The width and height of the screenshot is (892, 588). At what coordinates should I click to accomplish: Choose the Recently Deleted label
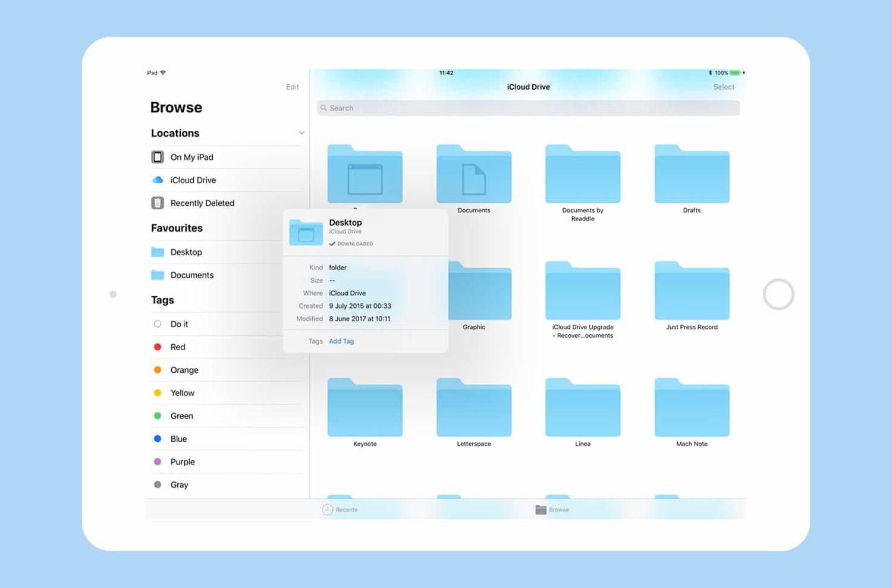(x=203, y=203)
